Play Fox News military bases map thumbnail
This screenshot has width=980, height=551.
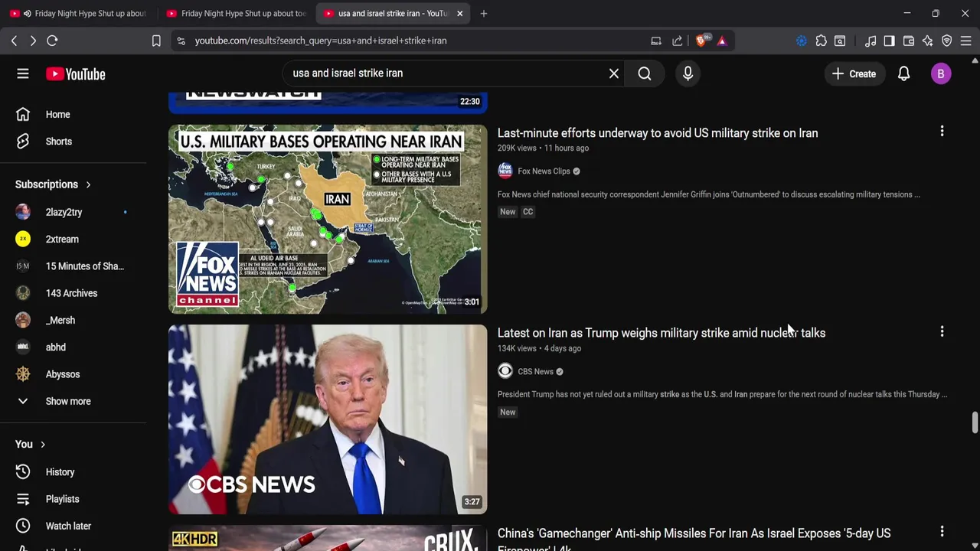328,219
